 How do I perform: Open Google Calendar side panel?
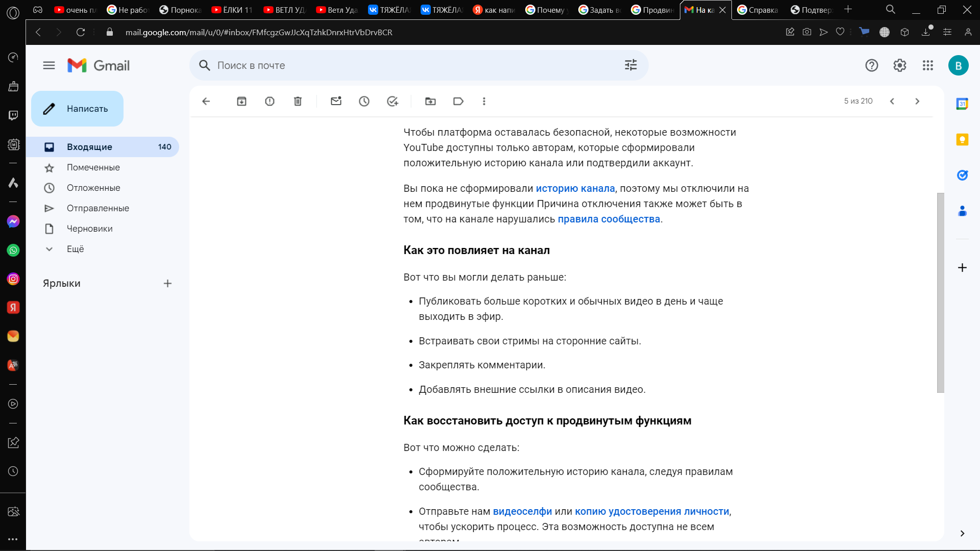coord(962,104)
